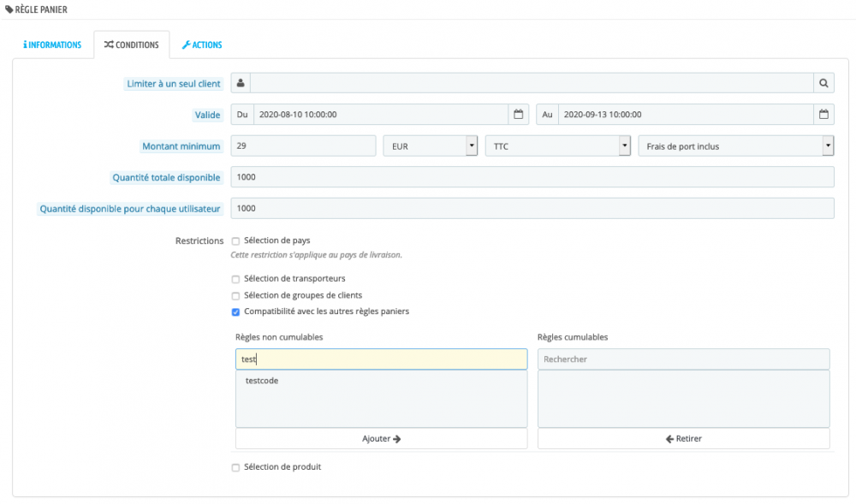This screenshot has height=504, width=856.
Task: Enable Sélection de groupes de clients checkbox
Action: point(235,296)
